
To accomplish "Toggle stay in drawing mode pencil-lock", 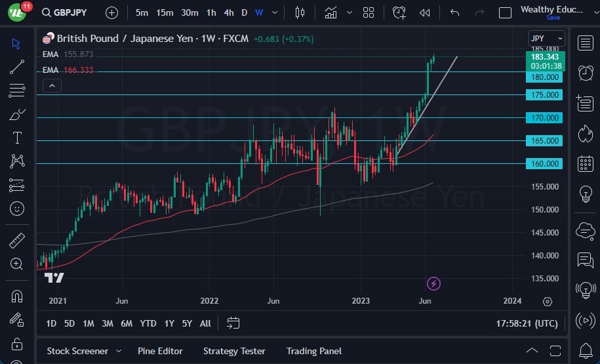I will [x=16, y=320].
